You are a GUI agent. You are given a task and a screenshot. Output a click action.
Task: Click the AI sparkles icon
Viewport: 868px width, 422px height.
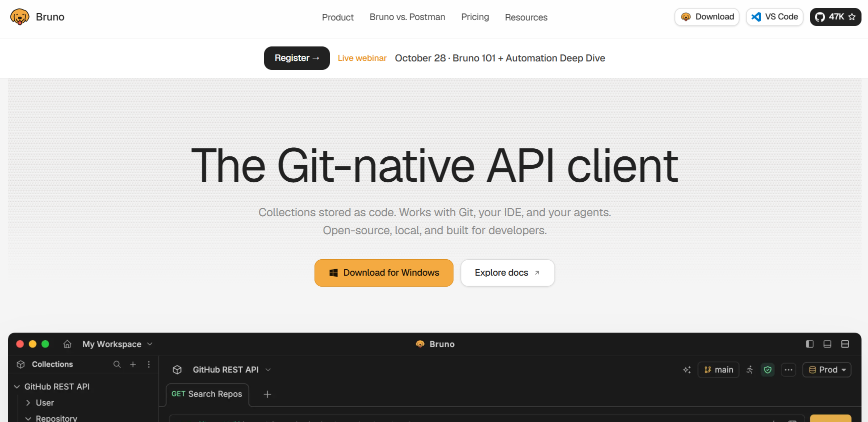pyautogui.click(x=687, y=370)
